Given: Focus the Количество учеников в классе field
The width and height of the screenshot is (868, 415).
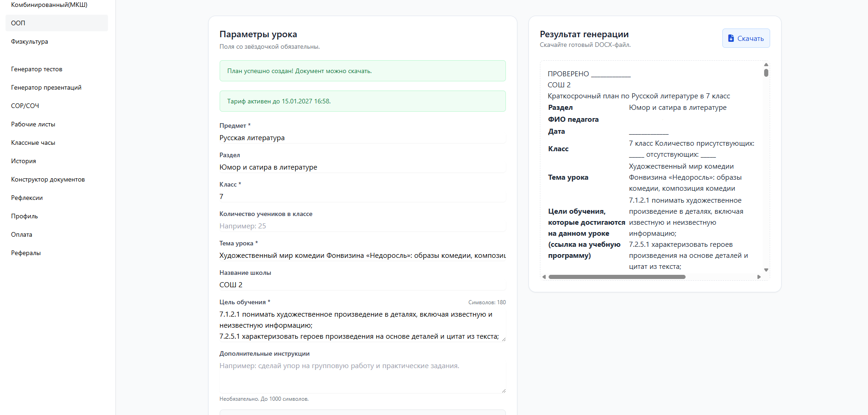Looking at the screenshot, I should pyautogui.click(x=362, y=226).
